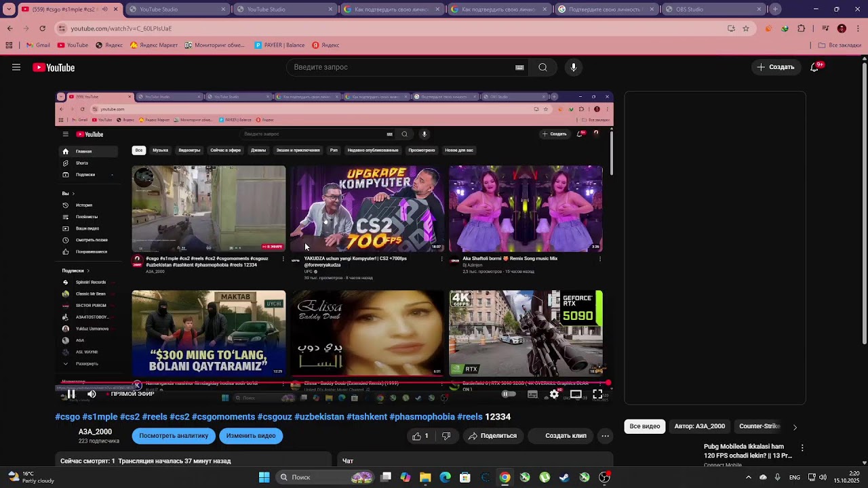Screen dimensions: 868x488
Task: Share the video with Поделиться
Action: click(492, 436)
